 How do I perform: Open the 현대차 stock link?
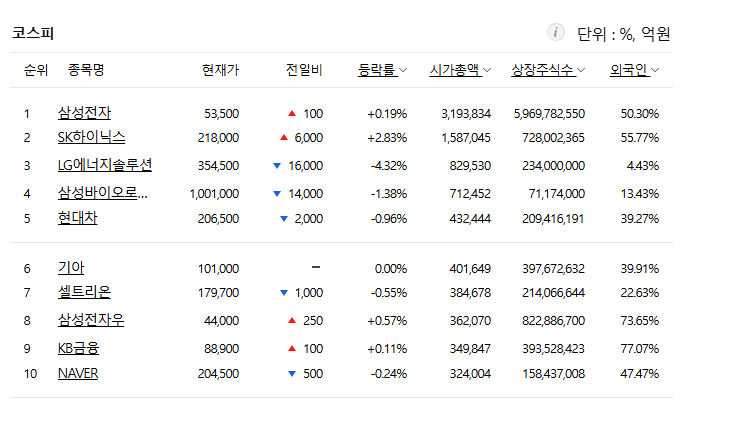78,218
